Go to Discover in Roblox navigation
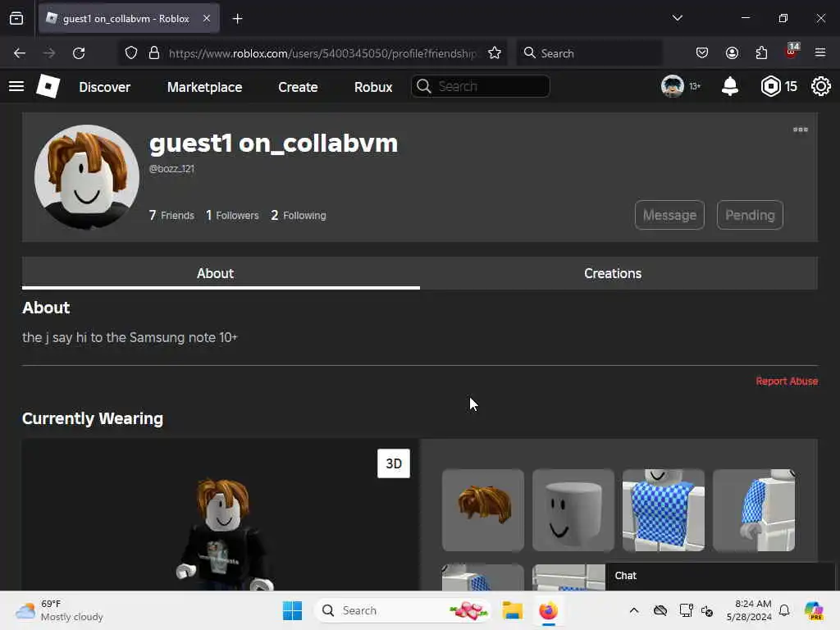 104,87
